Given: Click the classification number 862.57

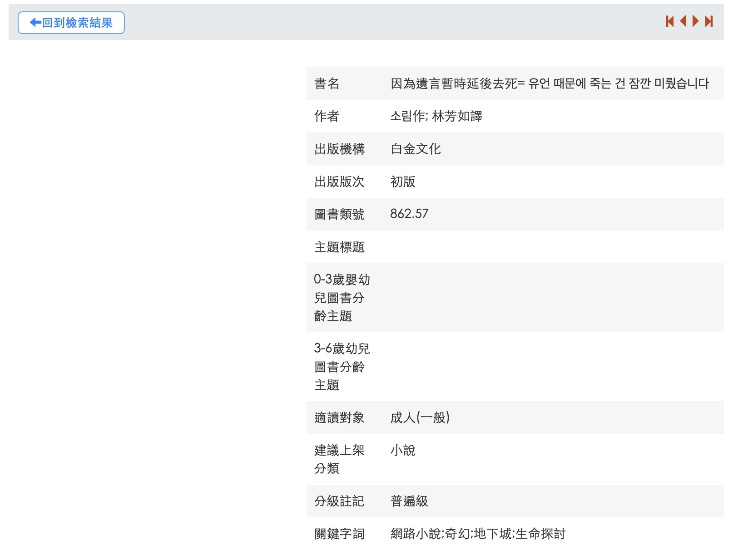Looking at the screenshot, I should pyautogui.click(x=409, y=214).
